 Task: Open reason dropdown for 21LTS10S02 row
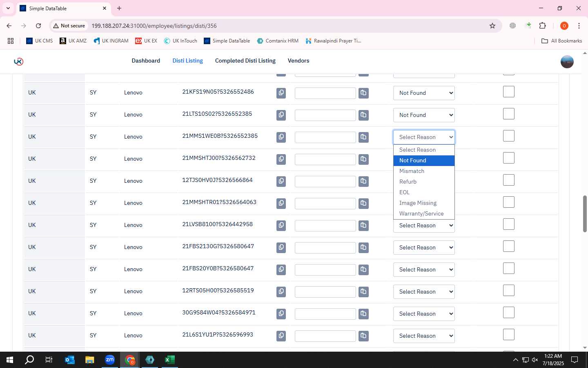coord(424,115)
